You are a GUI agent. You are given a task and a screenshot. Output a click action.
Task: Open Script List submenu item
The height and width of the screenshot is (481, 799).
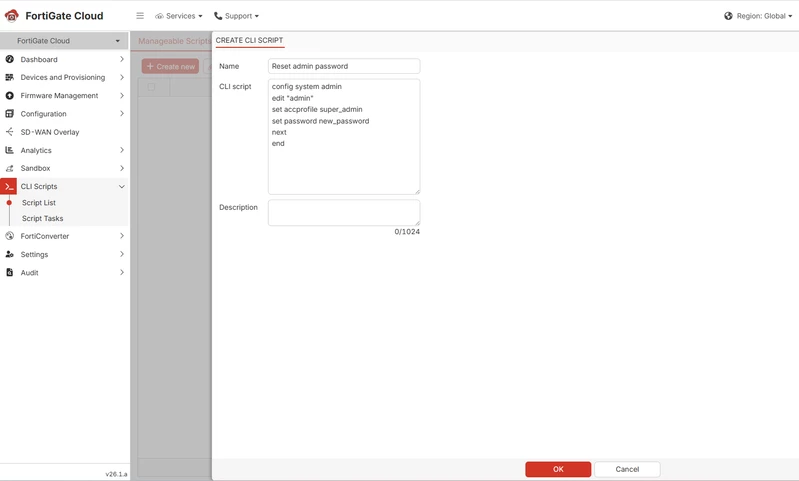pos(39,203)
